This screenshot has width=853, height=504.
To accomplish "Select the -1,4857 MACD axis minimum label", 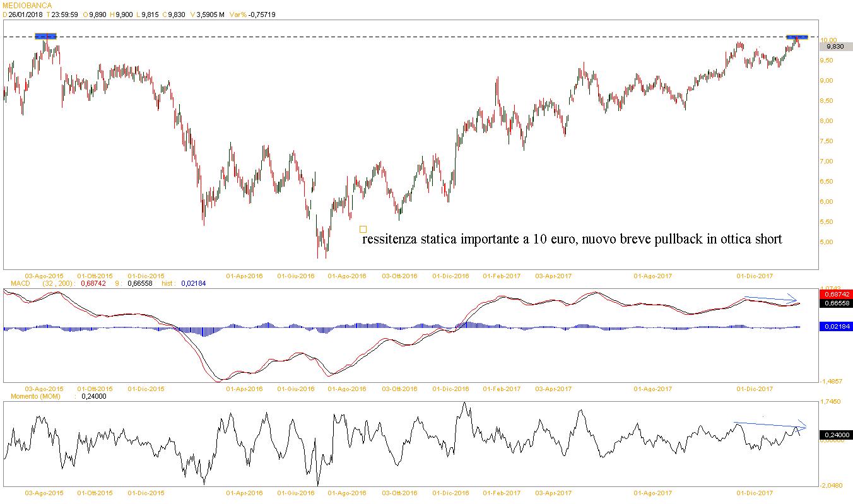I will pyautogui.click(x=830, y=382).
